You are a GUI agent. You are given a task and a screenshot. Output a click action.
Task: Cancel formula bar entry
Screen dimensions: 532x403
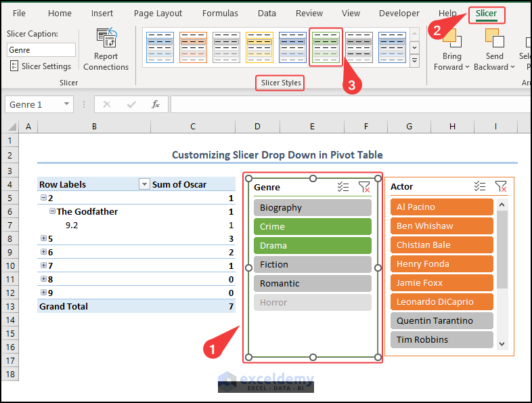[107, 104]
